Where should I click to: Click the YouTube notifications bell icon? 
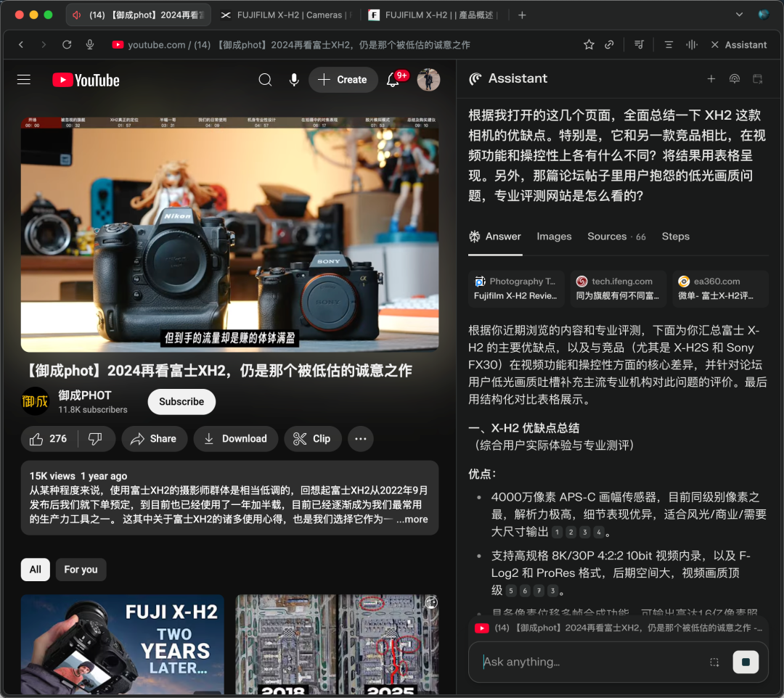click(392, 80)
